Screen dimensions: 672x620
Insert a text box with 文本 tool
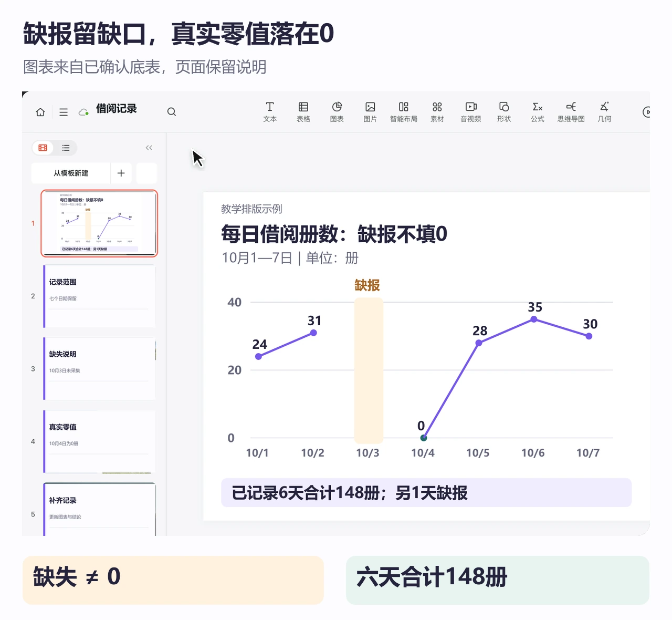(x=270, y=112)
